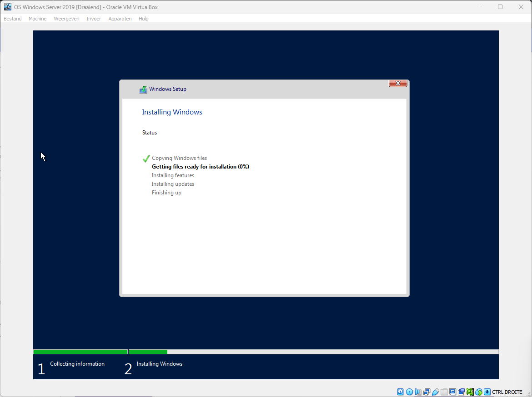Click the Copying Windows files checkmark
The image size is (532, 397).
pos(146,158)
